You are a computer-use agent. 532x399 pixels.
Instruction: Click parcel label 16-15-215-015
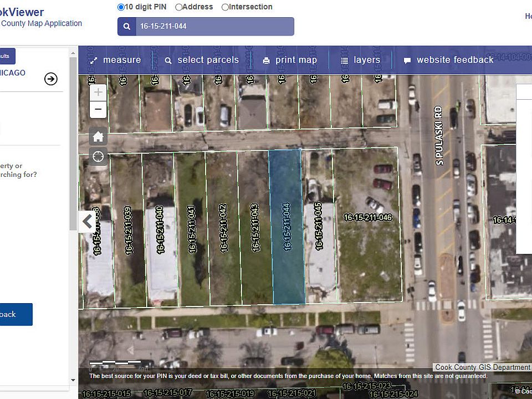coord(106,394)
